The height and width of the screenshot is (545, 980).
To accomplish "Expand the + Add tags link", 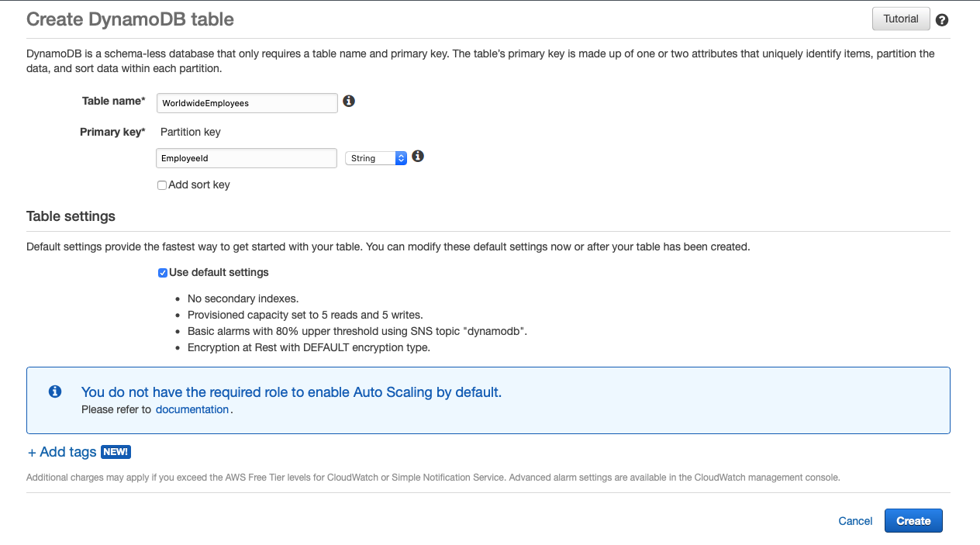I will click(62, 452).
